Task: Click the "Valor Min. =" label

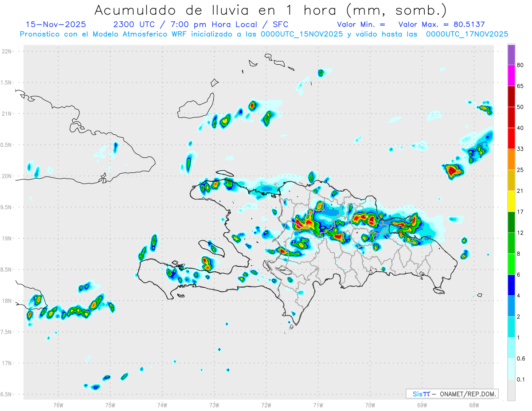Action: point(361,24)
